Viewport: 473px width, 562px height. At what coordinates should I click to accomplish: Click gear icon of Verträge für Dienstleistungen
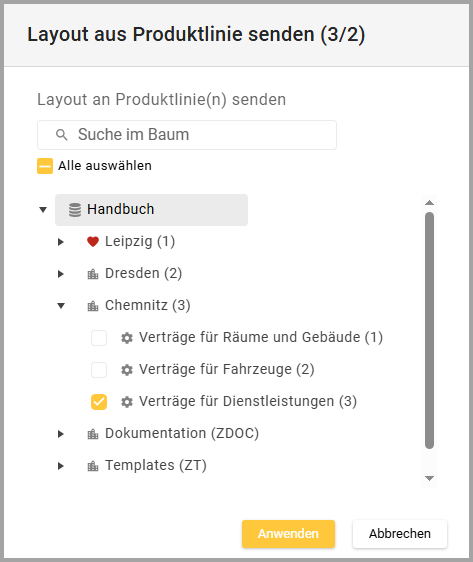[127, 402]
